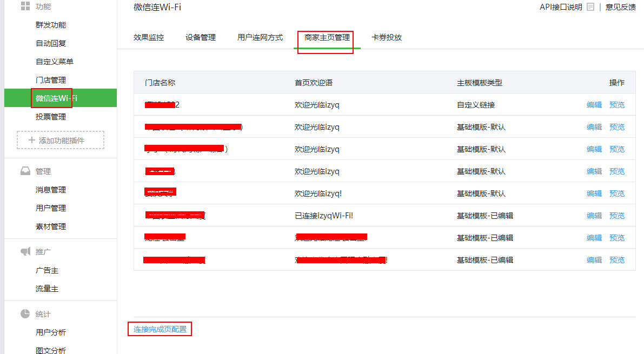Screen dimensions: 644x354
Task: Switch to the 效果监控 tab
Action: pyautogui.click(x=149, y=38)
